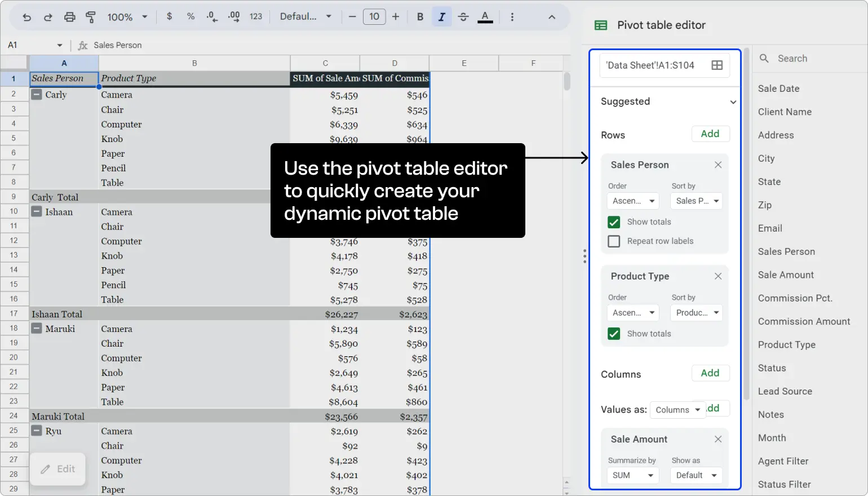Image resolution: width=868 pixels, height=496 pixels.
Task: Open the 123 number format menu
Action: 256,16
